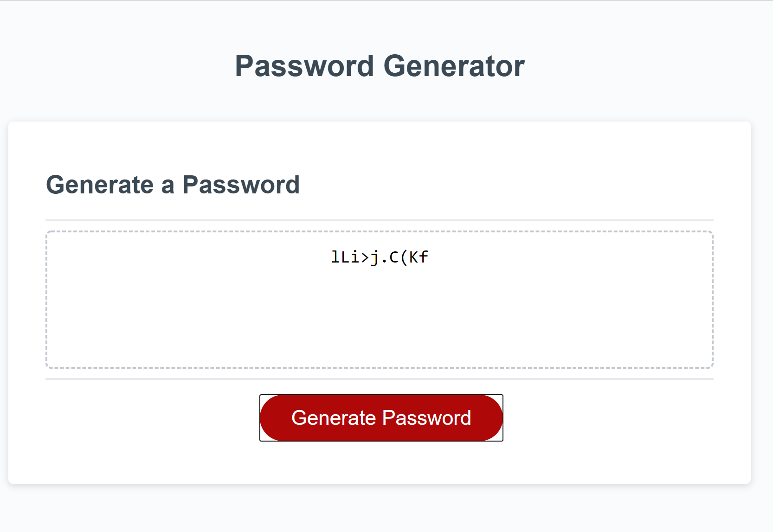Click the Generate Password button label text
The image size is (773, 532).
tap(380, 417)
